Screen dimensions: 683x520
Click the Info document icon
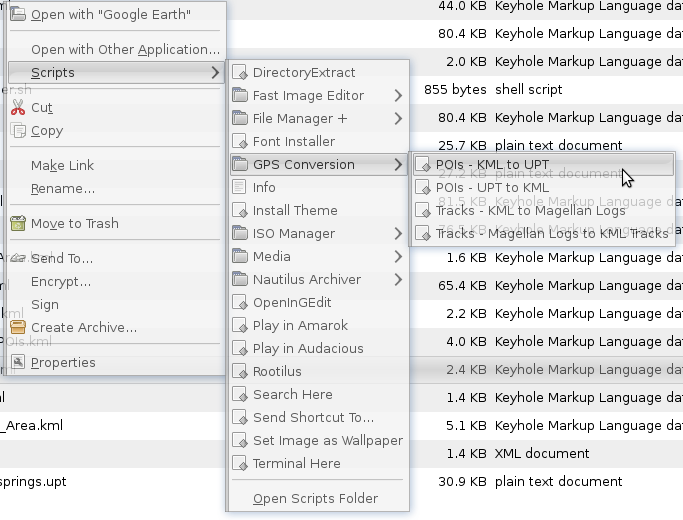(x=239, y=187)
